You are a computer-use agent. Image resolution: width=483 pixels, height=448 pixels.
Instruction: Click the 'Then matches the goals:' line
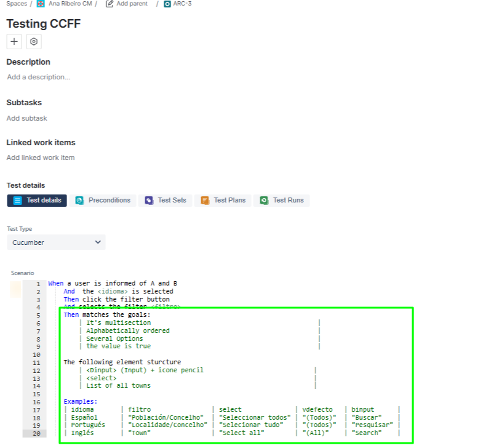(x=107, y=314)
